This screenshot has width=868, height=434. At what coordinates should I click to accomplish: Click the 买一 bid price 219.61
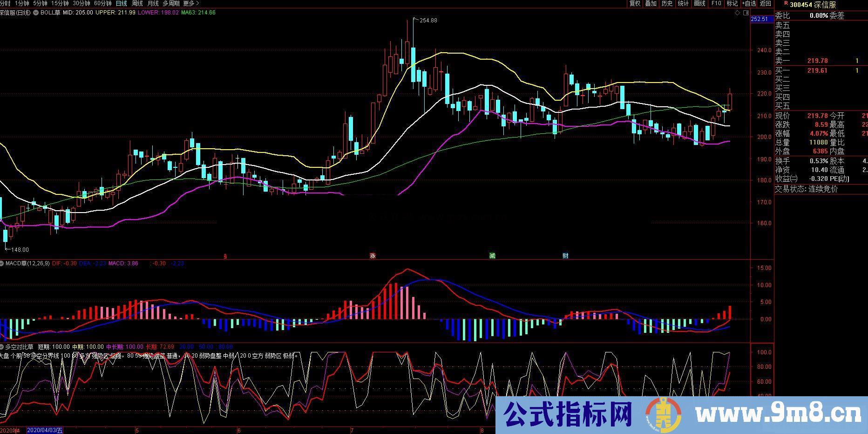click(x=817, y=70)
